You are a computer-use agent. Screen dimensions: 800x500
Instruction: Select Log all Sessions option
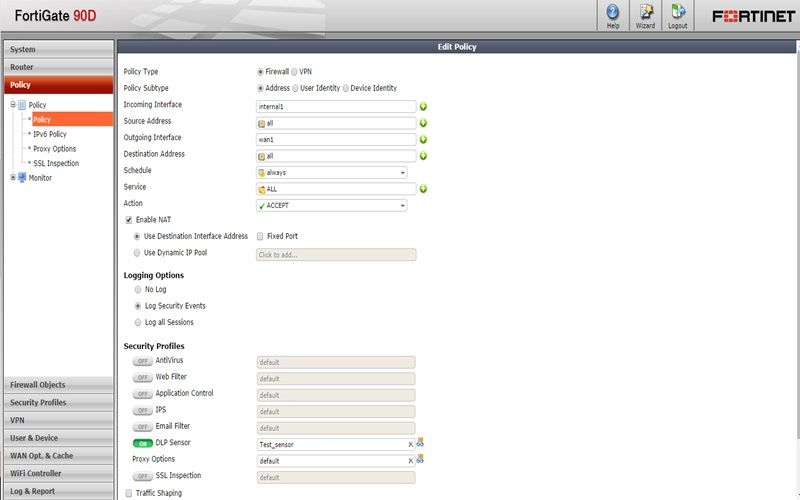click(x=138, y=322)
